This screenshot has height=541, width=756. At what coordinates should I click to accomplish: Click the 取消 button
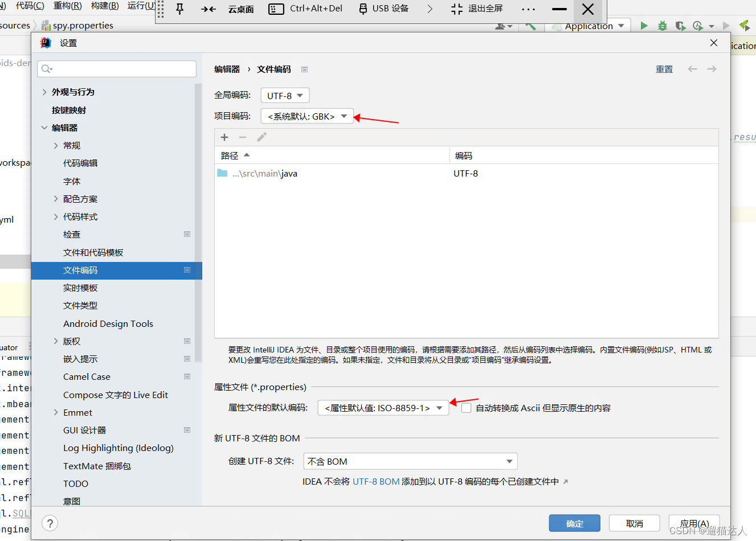(x=634, y=523)
